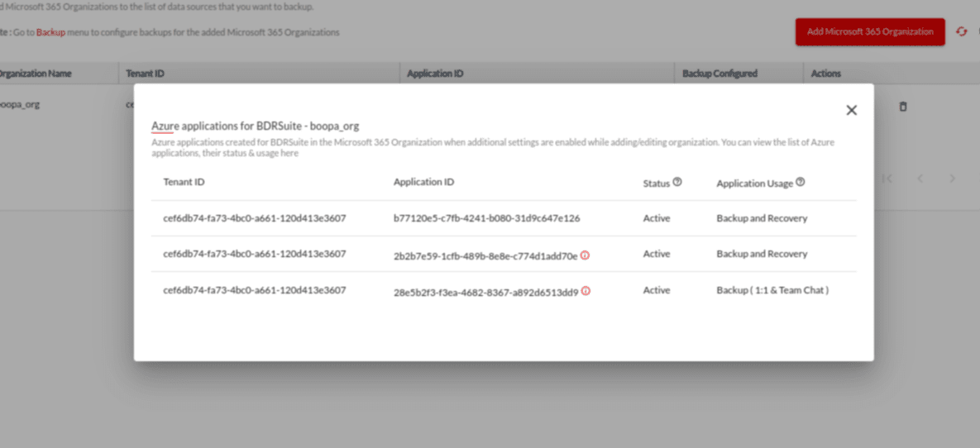Screen dimensions: 980x448
Task: Click the Status column header
Action: click(657, 183)
